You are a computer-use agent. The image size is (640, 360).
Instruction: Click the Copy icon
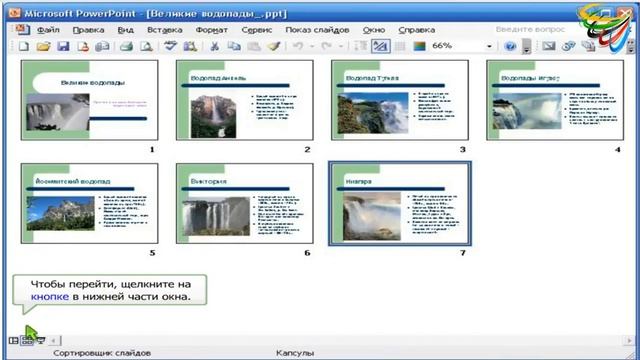click(x=234, y=46)
